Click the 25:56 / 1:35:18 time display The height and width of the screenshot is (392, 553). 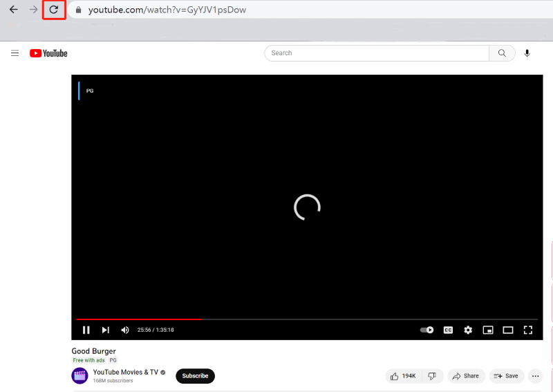(156, 330)
